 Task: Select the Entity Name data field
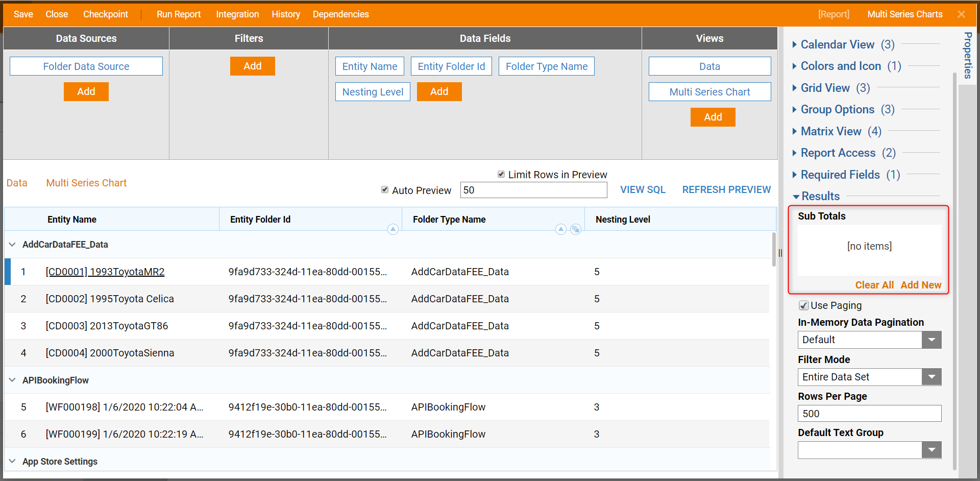coord(370,66)
